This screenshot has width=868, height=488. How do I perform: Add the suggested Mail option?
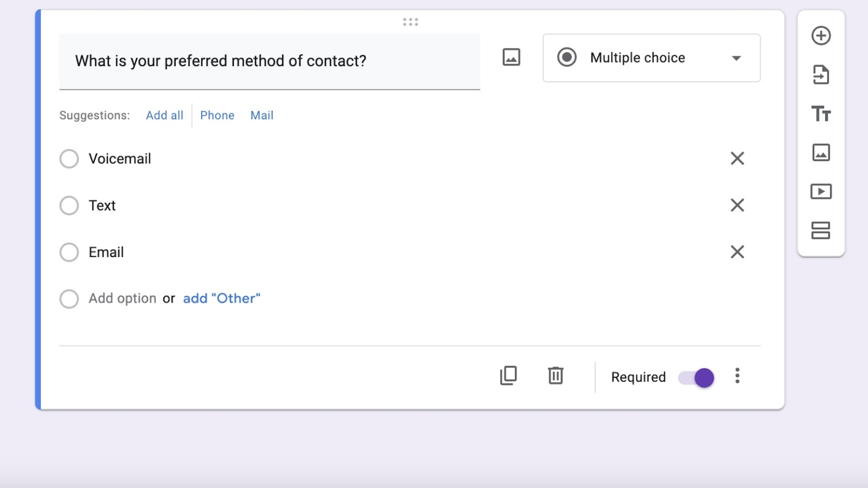click(x=262, y=115)
